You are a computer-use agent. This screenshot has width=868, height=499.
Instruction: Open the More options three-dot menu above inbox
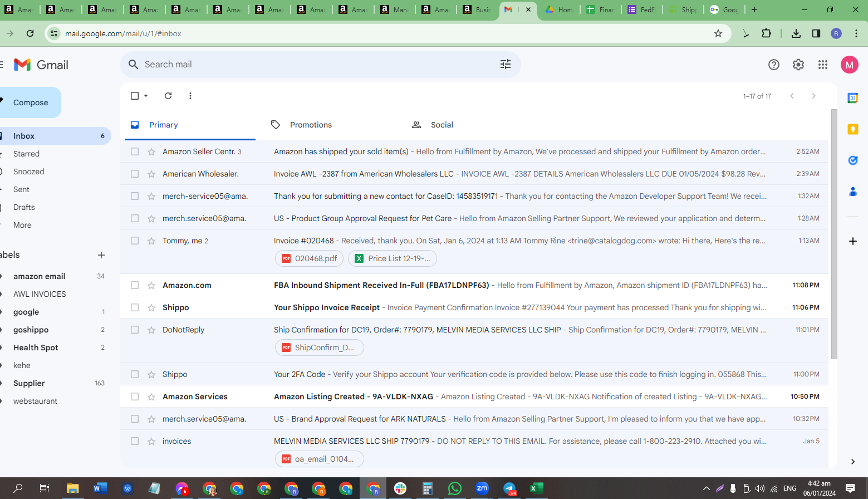click(x=190, y=96)
